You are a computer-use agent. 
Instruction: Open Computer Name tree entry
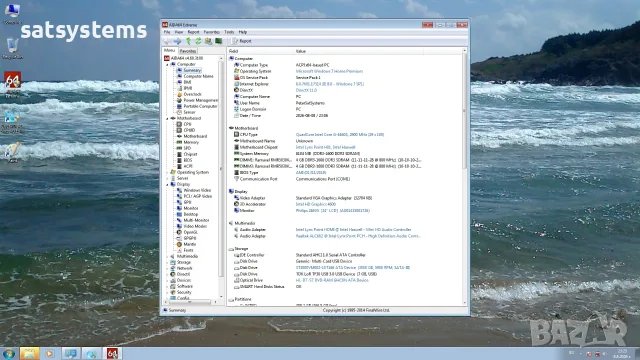(198, 76)
